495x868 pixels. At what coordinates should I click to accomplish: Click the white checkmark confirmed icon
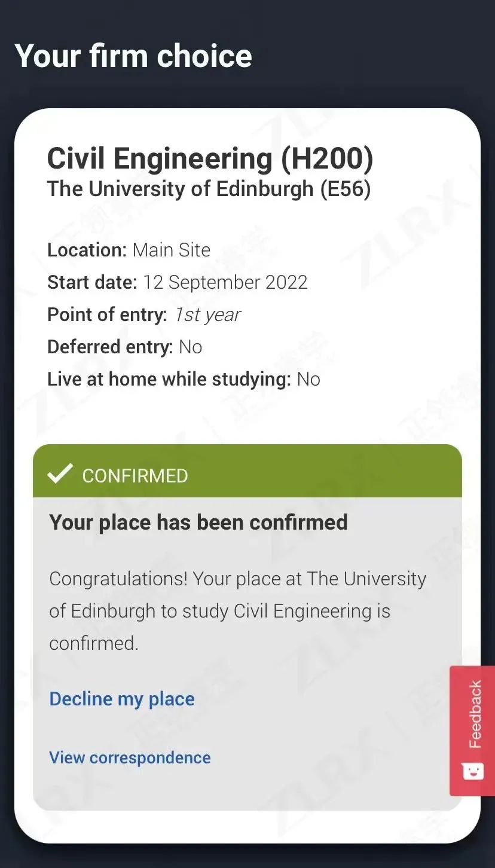click(60, 473)
